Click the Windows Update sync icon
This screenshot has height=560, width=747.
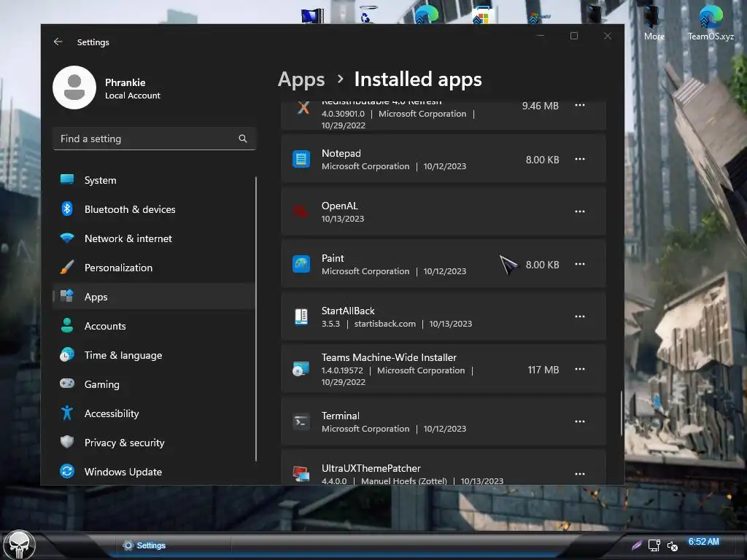click(x=67, y=472)
